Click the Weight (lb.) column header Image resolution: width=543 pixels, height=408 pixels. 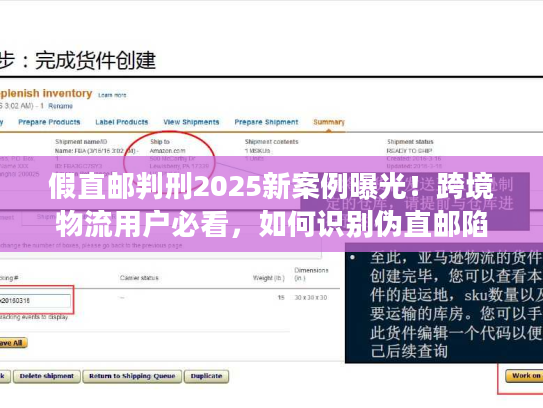(x=268, y=278)
